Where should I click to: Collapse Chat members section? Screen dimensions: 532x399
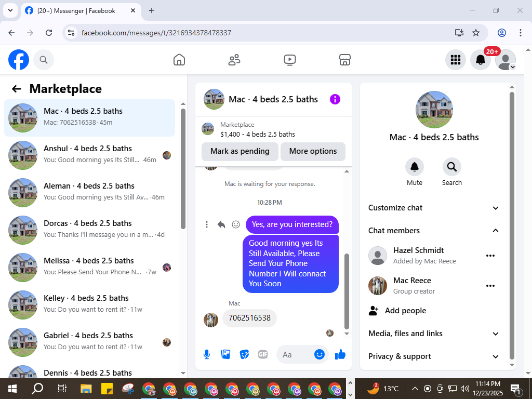434,231
